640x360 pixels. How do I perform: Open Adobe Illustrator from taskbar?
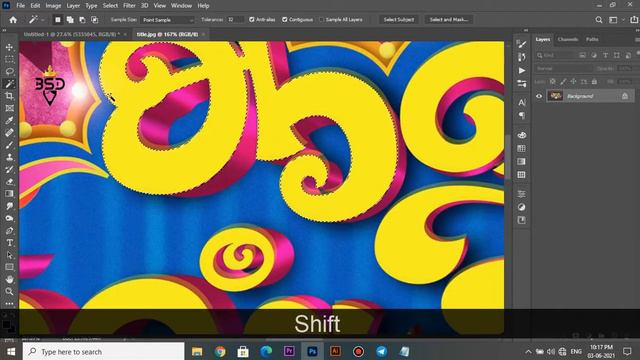[336, 351]
